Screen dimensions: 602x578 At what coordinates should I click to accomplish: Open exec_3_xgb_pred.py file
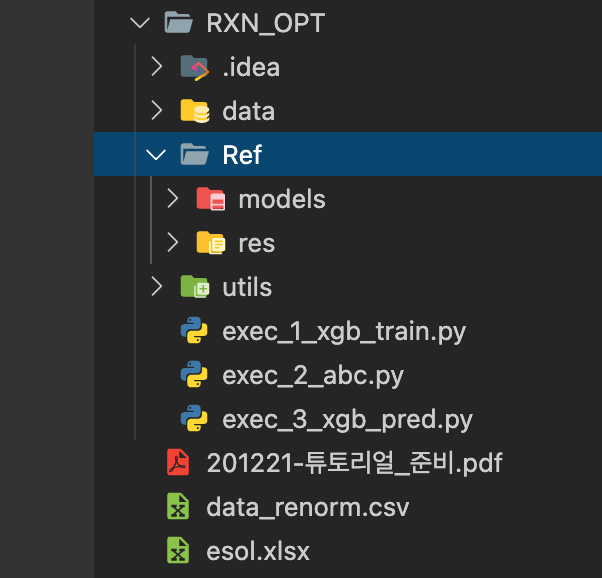pos(347,420)
